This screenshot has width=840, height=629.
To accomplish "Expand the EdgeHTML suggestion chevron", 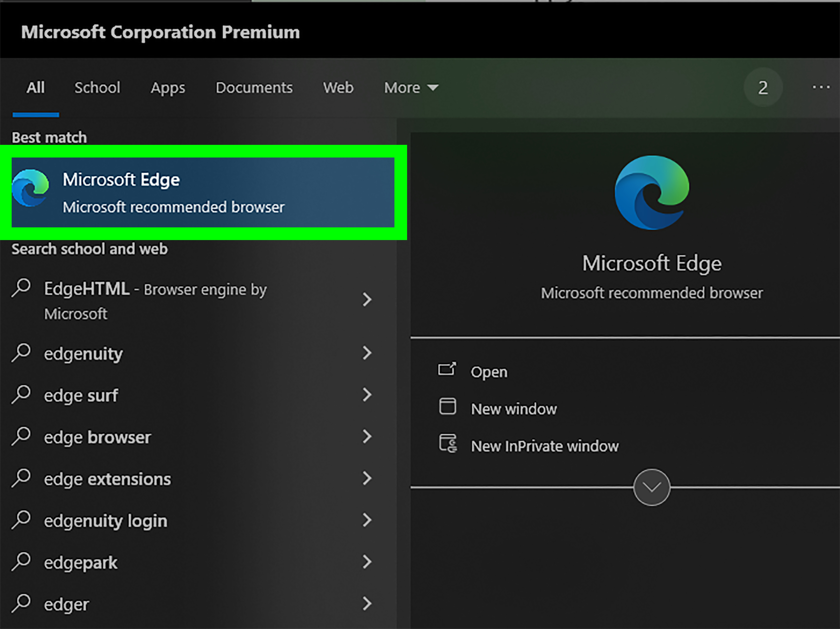I will [x=367, y=300].
